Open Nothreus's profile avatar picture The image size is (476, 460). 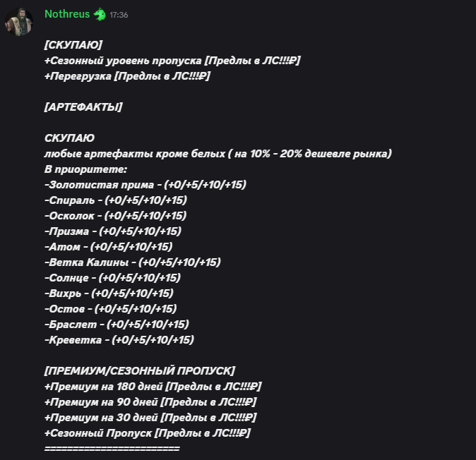(19, 22)
